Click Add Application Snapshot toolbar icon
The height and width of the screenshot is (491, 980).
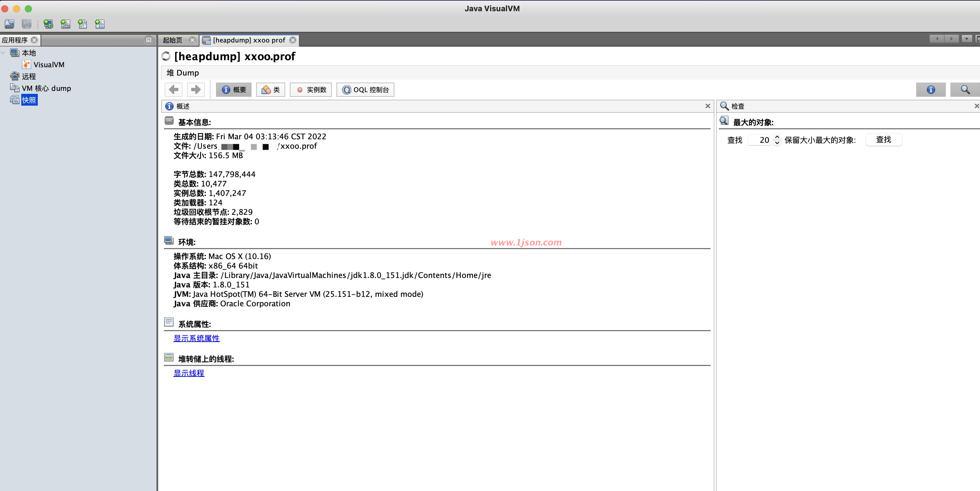pos(100,24)
